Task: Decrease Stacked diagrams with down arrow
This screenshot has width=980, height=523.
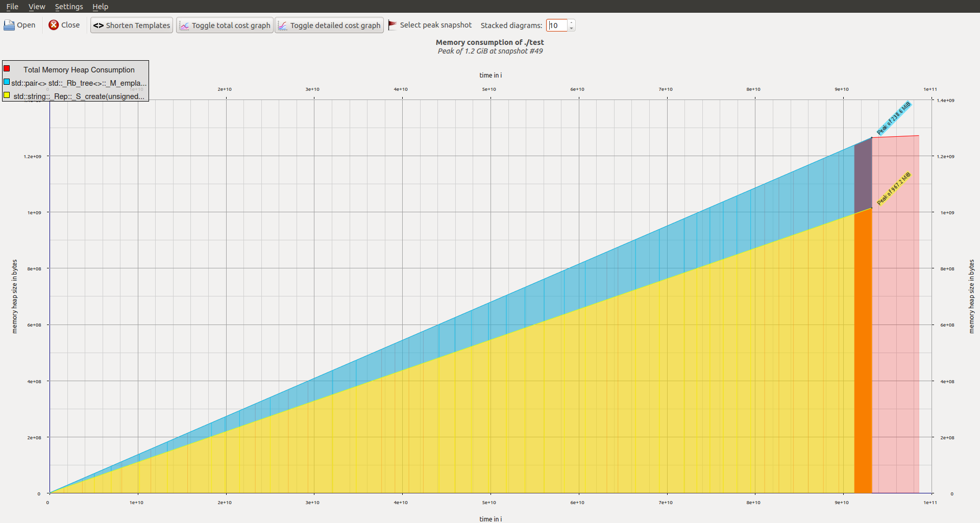Action: (x=571, y=29)
